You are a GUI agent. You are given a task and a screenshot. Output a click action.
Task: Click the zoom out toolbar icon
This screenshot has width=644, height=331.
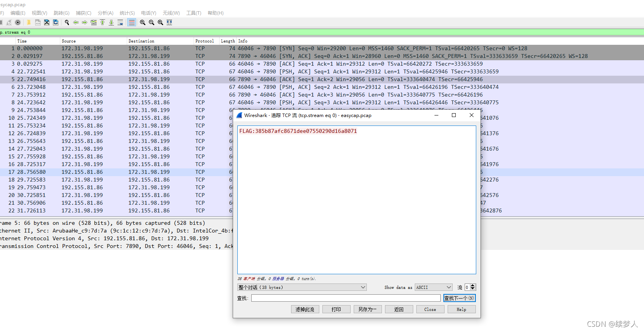[x=152, y=22]
